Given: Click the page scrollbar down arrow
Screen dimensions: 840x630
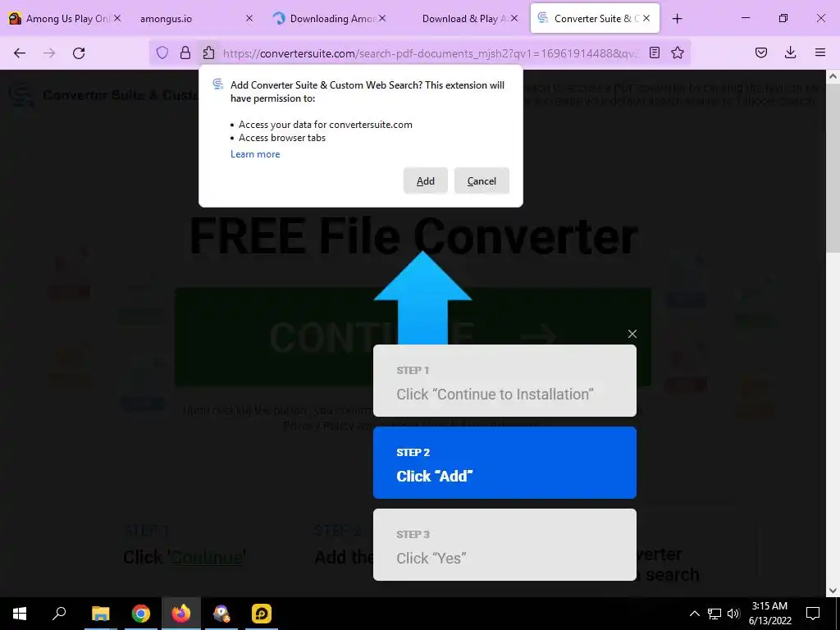Looking at the screenshot, I should click(833, 591).
